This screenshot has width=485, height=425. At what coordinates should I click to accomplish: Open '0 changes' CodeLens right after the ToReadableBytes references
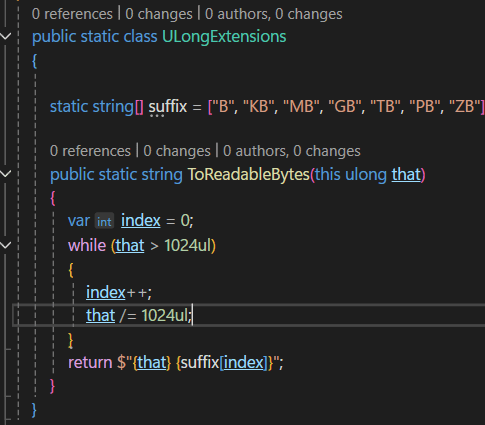[177, 151]
